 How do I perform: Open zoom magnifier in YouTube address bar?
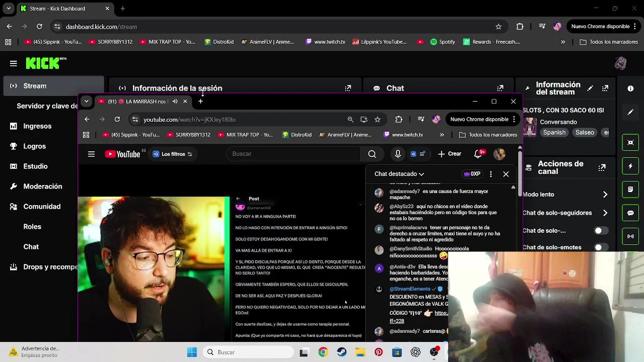click(350, 119)
